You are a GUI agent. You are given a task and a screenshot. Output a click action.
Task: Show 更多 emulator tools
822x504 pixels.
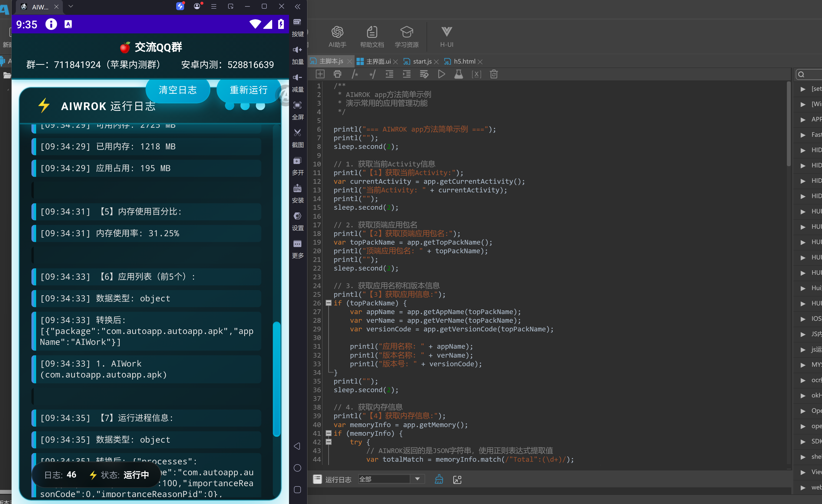click(x=297, y=249)
